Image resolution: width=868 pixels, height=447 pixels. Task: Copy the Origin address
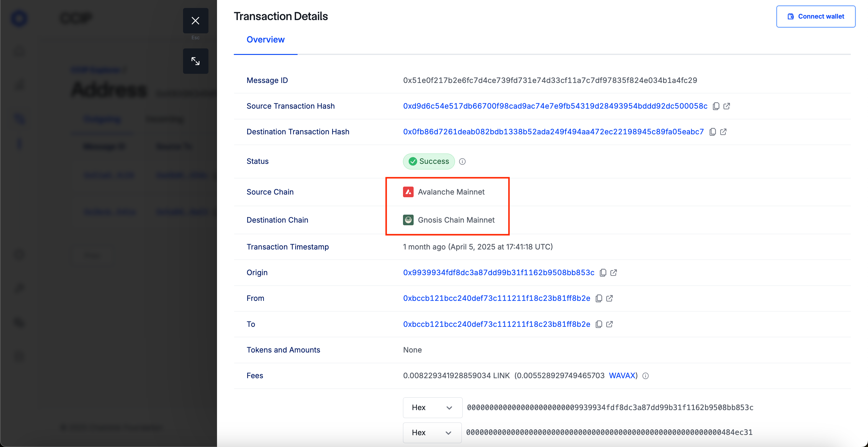tap(603, 273)
